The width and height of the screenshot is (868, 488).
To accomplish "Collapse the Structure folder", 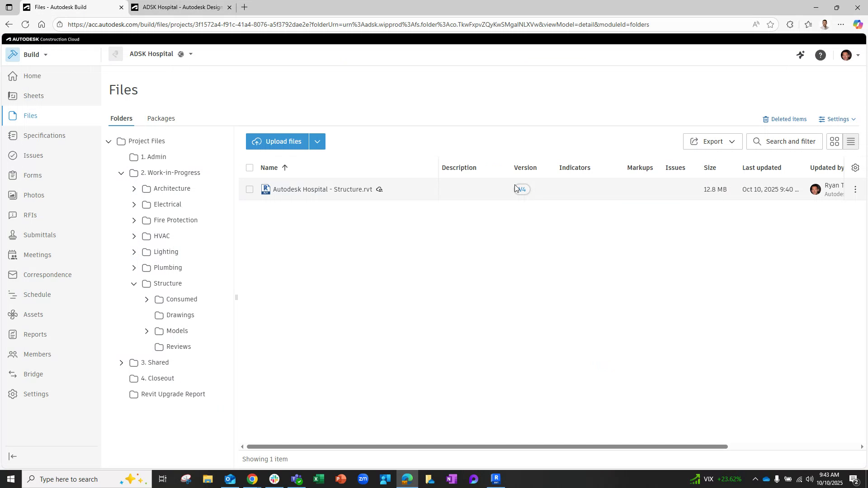I will [134, 283].
